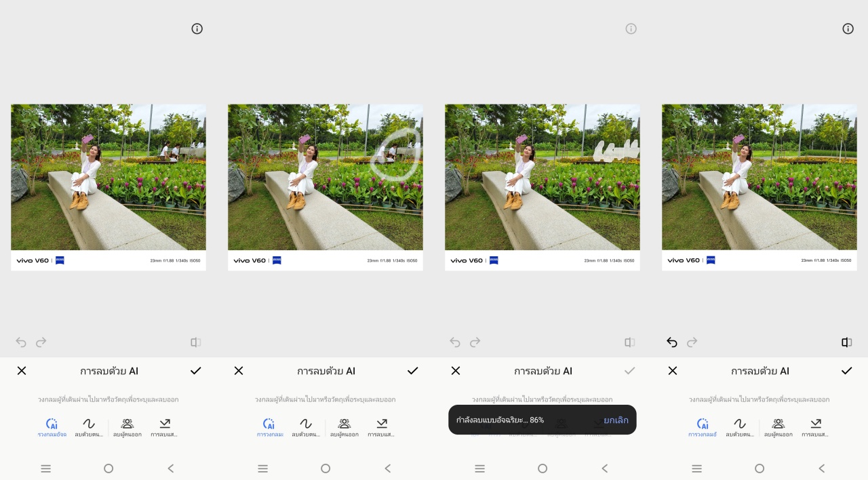Apply changes with checkmark in second screen
868x480 pixels.
click(412, 371)
